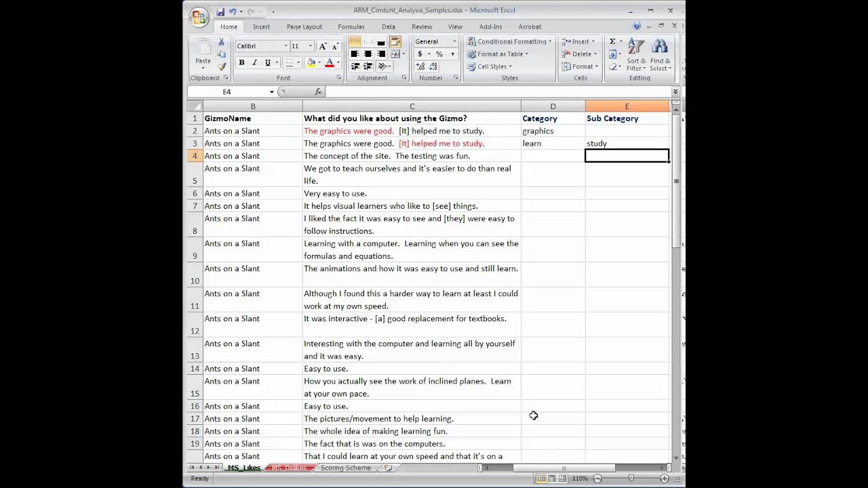Open Sort & Filter menu
The width and height of the screenshot is (868, 488).
636,54
